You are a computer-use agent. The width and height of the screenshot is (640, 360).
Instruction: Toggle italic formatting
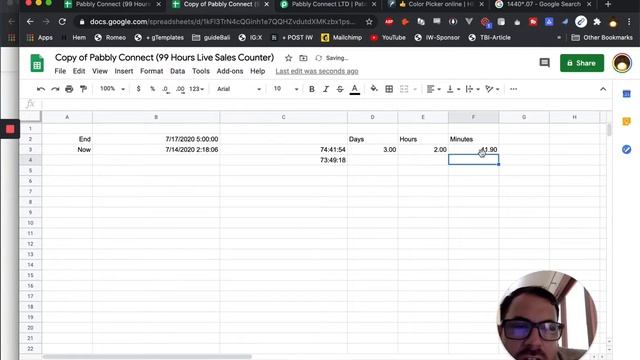pos(326,89)
